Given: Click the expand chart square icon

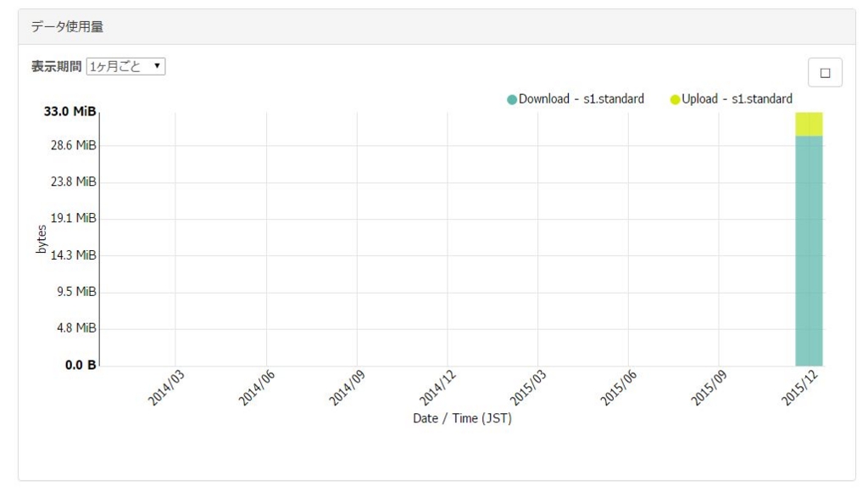Looking at the screenshot, I should coord(825,73).
